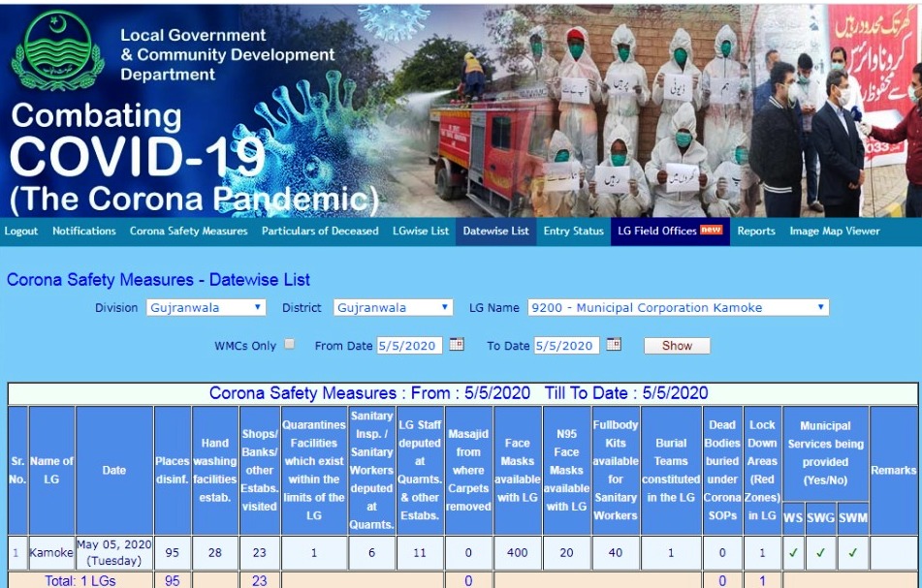
Task: Open the Entry Status menu item
Action: coord(573,231)
